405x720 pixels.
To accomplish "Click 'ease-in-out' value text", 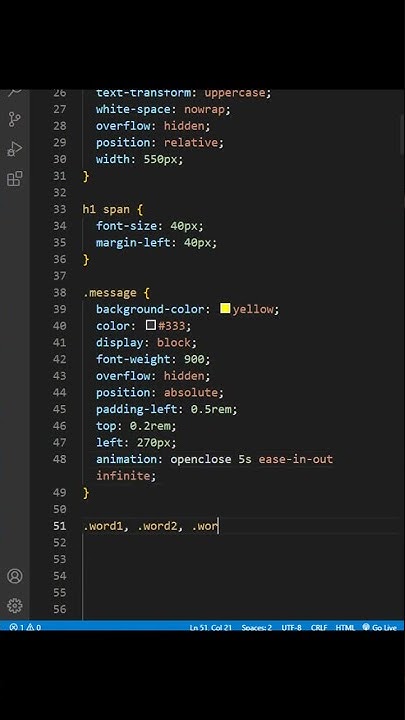I will (296, 459).
